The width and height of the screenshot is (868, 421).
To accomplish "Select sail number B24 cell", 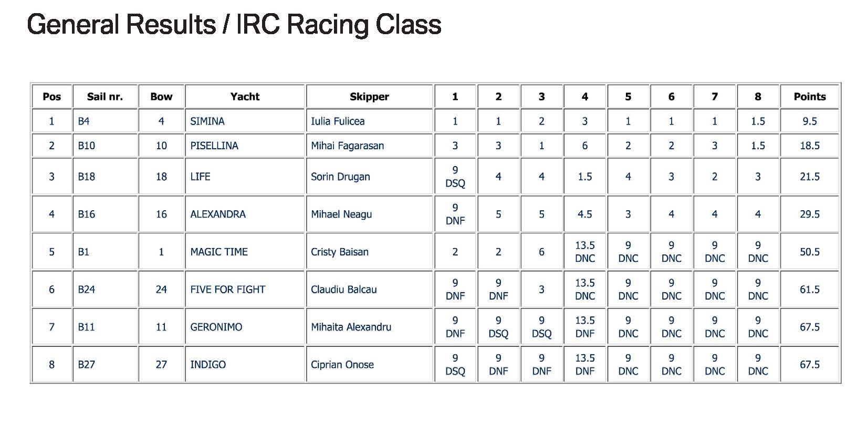I will (x=105, y=290).
